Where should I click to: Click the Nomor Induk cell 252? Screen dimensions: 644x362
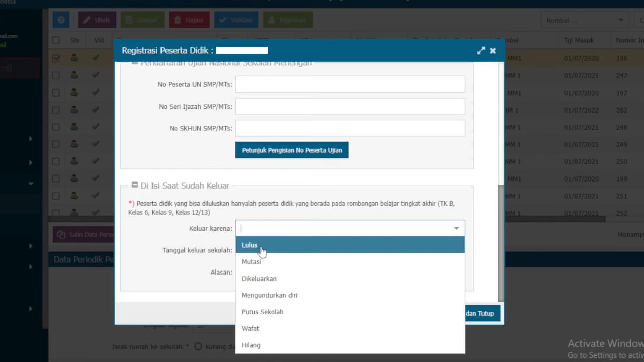(x=621, y=213)
